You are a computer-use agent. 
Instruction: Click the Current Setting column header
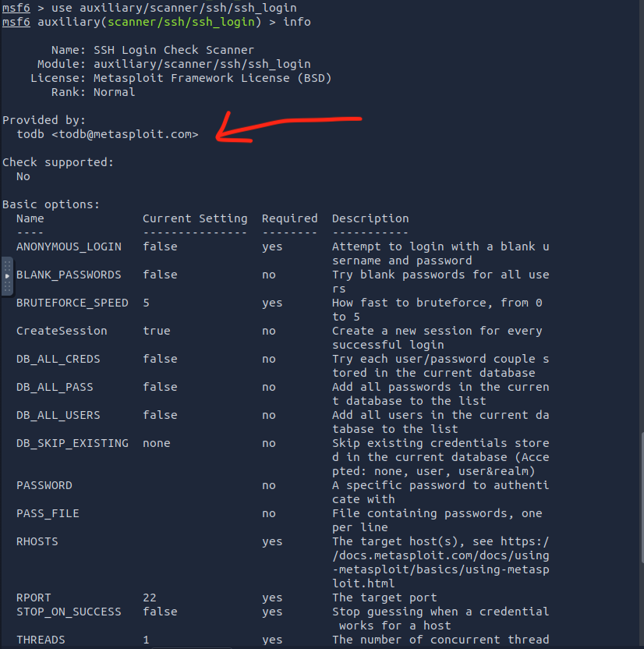click(x=195, y=218)
